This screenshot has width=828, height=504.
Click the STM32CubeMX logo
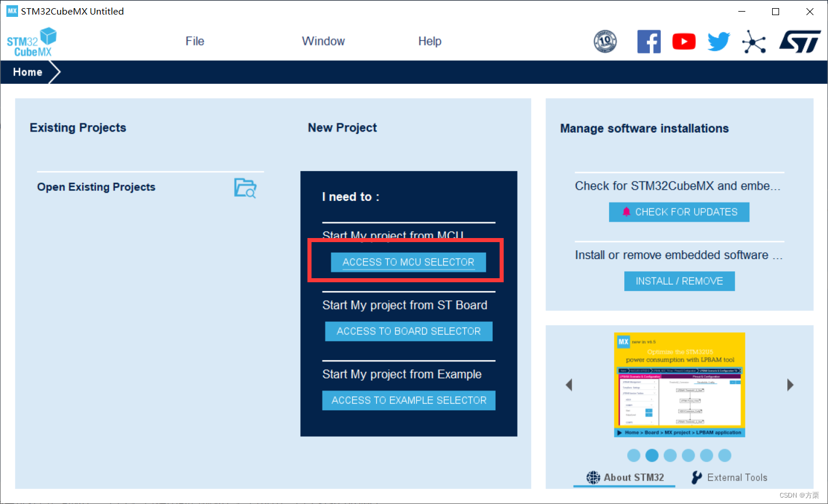point(31,42)
